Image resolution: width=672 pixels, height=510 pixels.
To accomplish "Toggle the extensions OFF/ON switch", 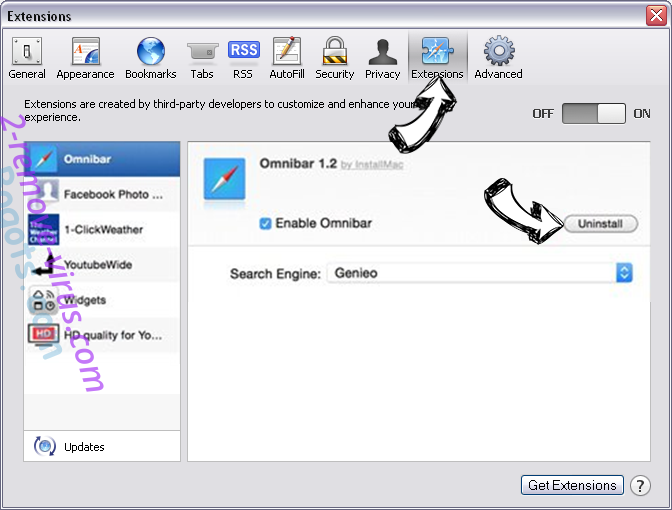I will pyautogui.click(x=594, y=114).
